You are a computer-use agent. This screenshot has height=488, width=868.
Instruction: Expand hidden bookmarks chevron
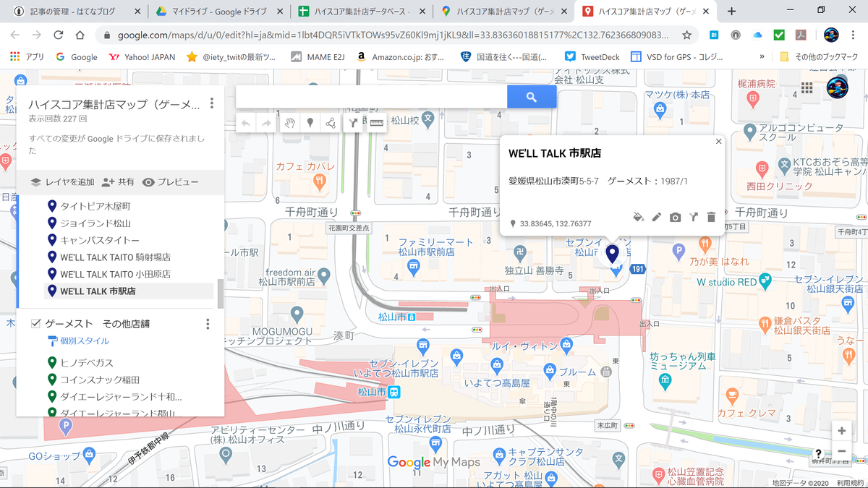762,57
